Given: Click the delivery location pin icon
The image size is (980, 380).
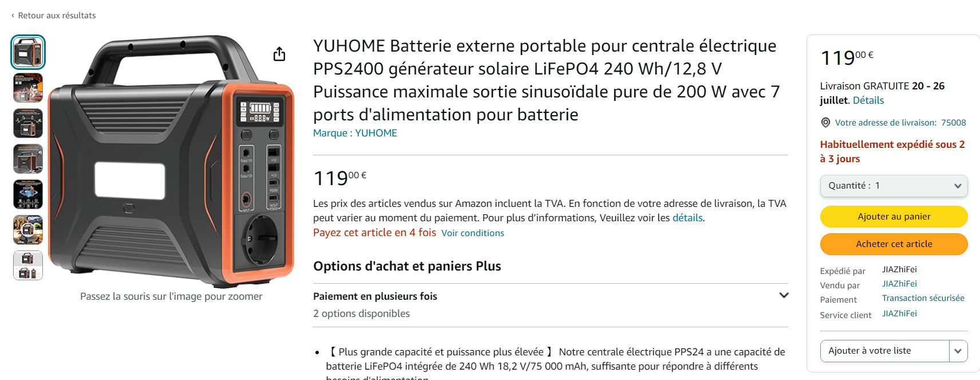Looking at the screenshot, I should click(825, 123).
